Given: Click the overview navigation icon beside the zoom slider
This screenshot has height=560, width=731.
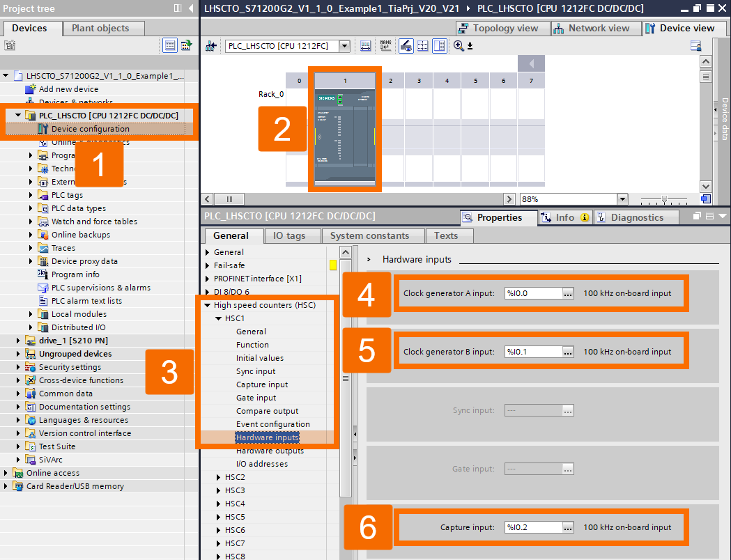Looking at the screenshot, I should point(706,199).
